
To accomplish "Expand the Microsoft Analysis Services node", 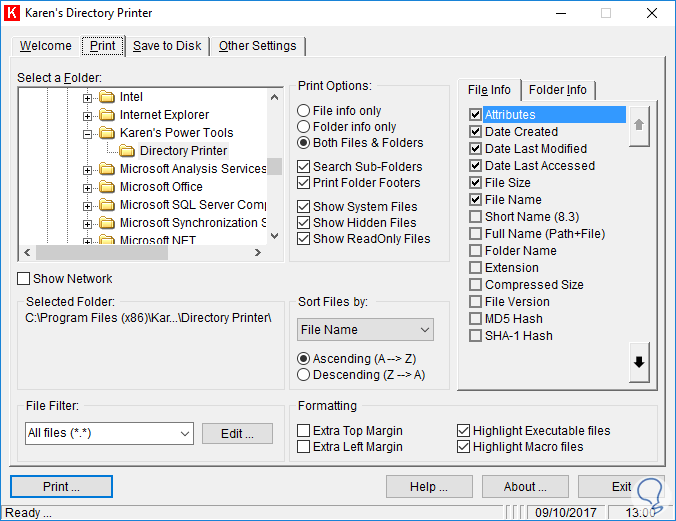I will pos(88,170).
